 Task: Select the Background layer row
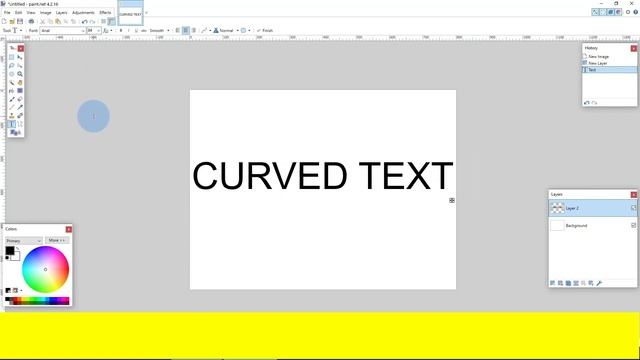[593, 225]
